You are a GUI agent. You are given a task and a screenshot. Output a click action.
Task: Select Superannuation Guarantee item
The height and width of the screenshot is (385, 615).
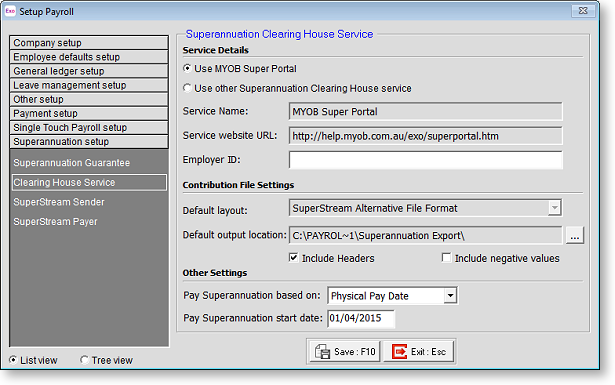click(71, 163)
